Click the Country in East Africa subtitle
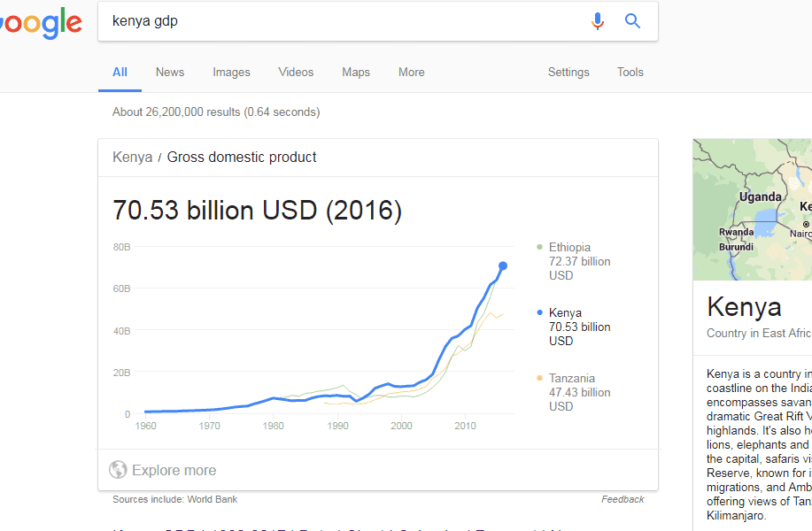Image resolution: width=812 pixels, height=531 pixels. point(759,334)
